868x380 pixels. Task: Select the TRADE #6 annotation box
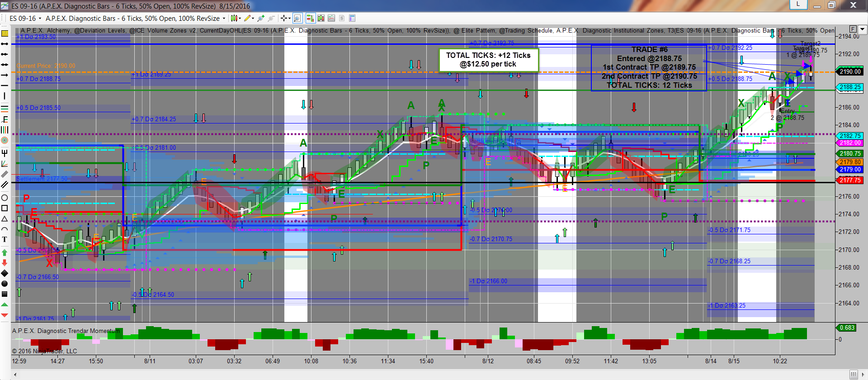pyautogui.click(x=649, y=67)
